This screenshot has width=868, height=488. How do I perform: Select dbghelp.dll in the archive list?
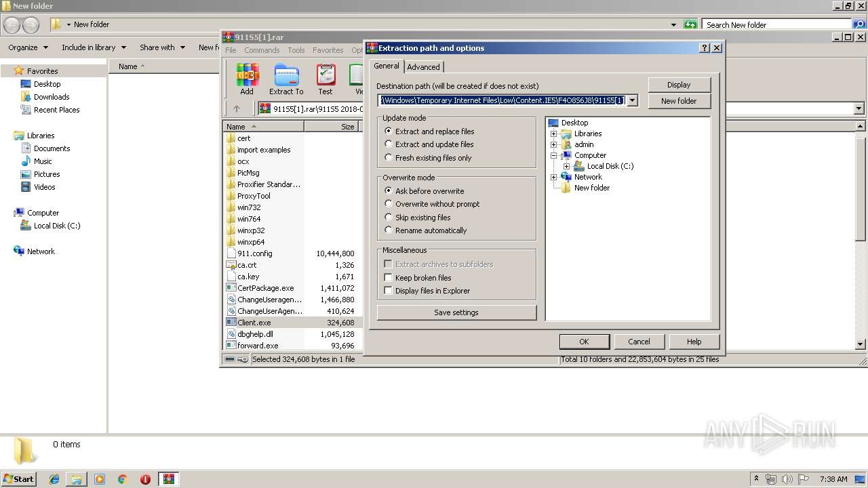coord(255,334)
